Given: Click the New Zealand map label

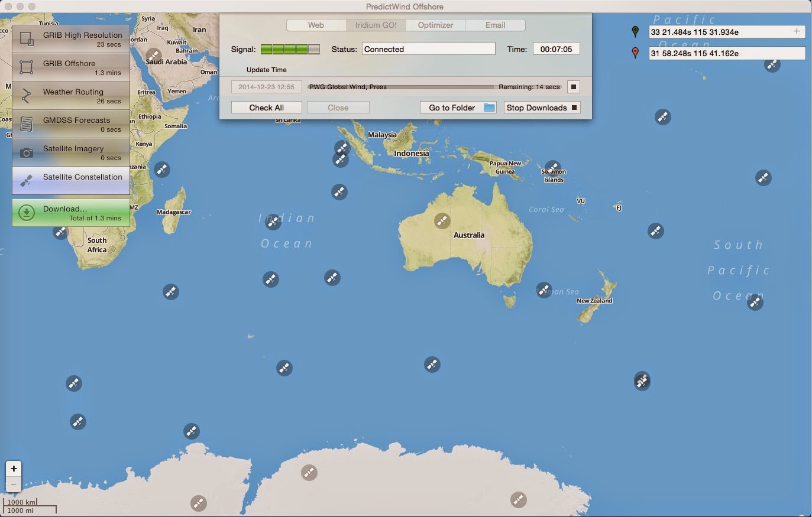Looking at the screenshot, I should pos(594,301).
